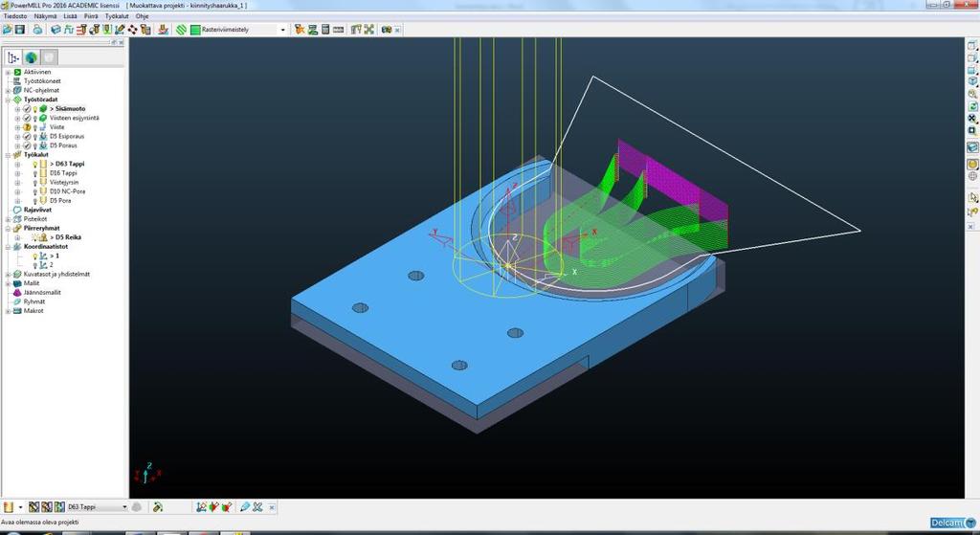Open the Block definition toolbar icon

click(56, 30)
